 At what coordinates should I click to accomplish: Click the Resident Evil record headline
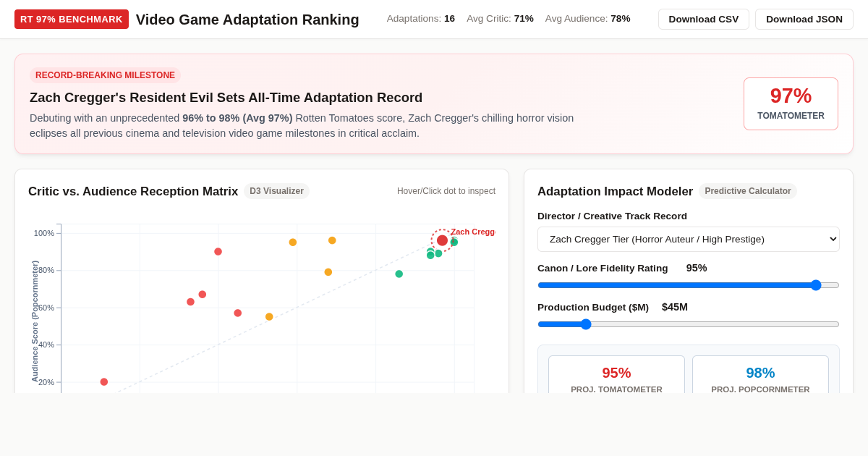click(226, 98)
